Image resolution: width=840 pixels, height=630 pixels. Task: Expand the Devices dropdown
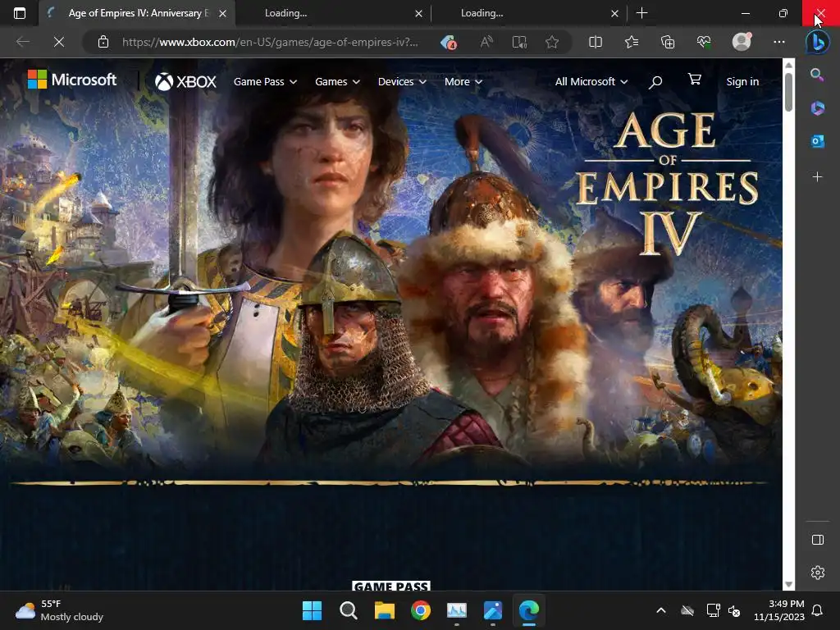tap(402, 82)
